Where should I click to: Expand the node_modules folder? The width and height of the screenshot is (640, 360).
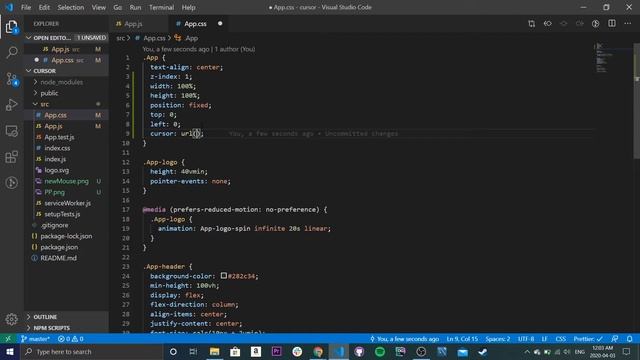(61, 82)
